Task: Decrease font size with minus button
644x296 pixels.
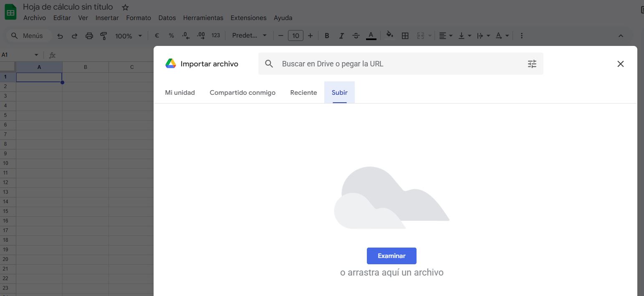Action: point(280,36)
